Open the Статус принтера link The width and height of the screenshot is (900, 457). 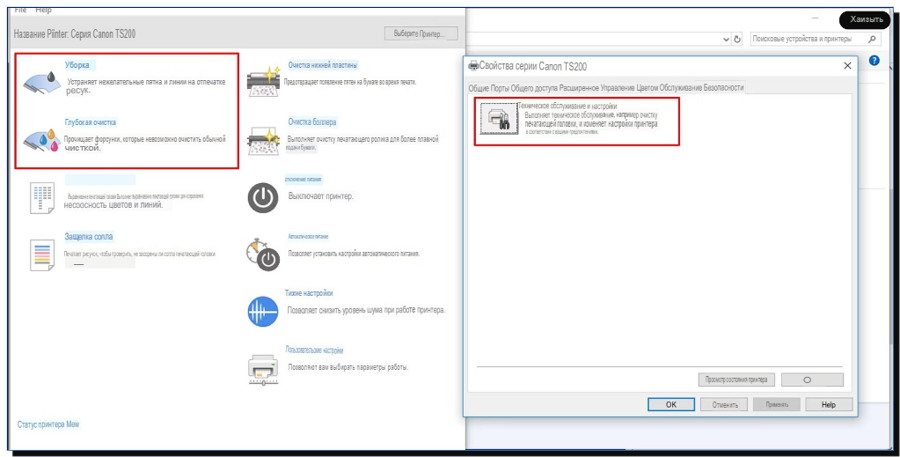[48, 425]
